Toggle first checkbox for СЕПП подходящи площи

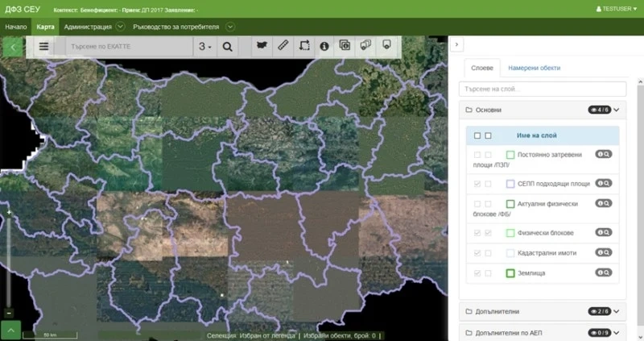(x=477, y=184)
